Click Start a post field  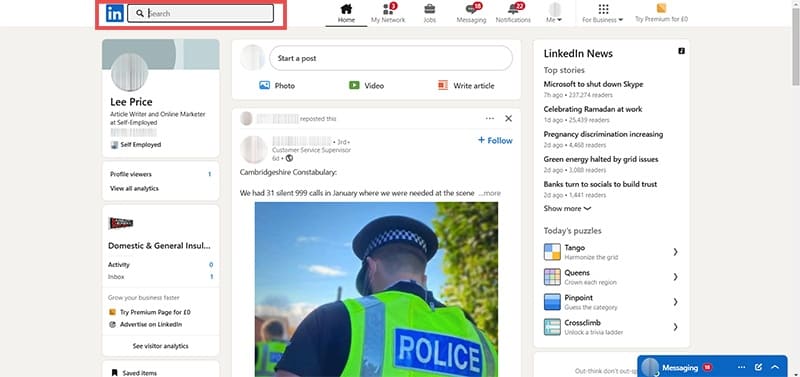click(x=391, y=58)
